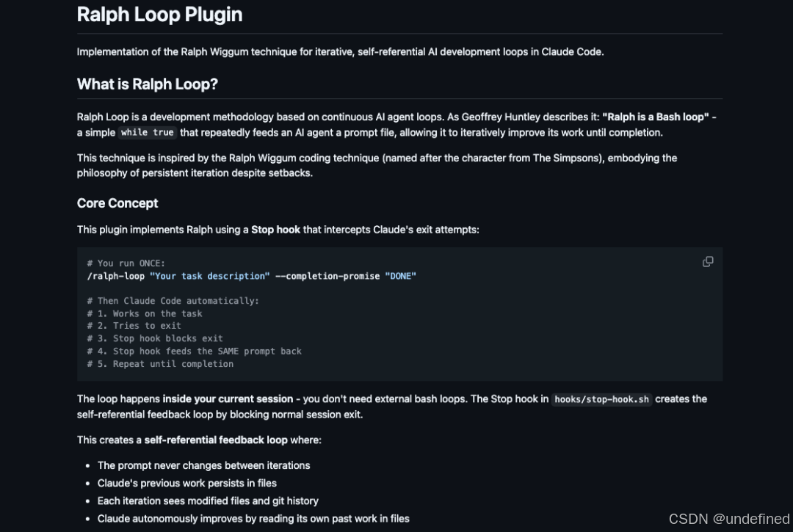Click the comment '2. Tries to exit'

coord(134,326)
